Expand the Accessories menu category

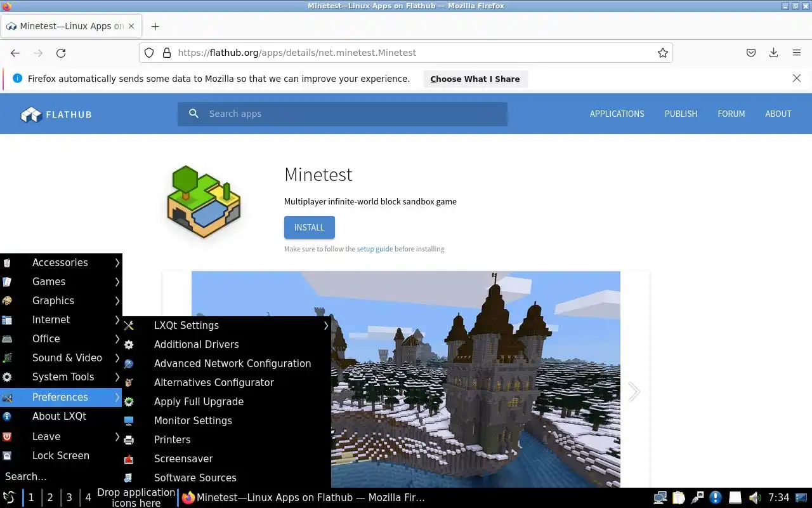coord(61,262)
